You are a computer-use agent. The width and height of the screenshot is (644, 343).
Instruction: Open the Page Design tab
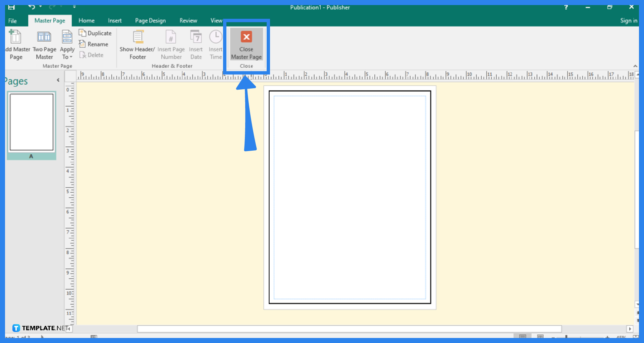[150, 20]
